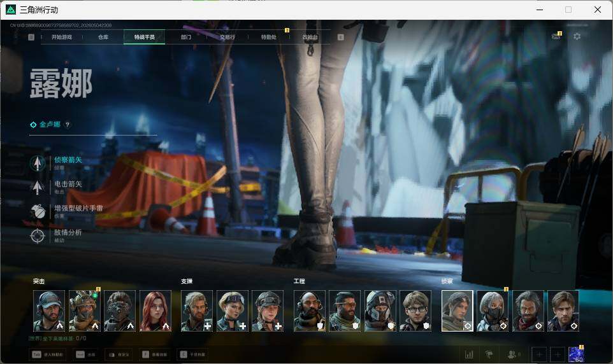Choose the highlighted recon operator 露娜 portrait
Screen dimensions: 613x364
(x=458, y=311)
